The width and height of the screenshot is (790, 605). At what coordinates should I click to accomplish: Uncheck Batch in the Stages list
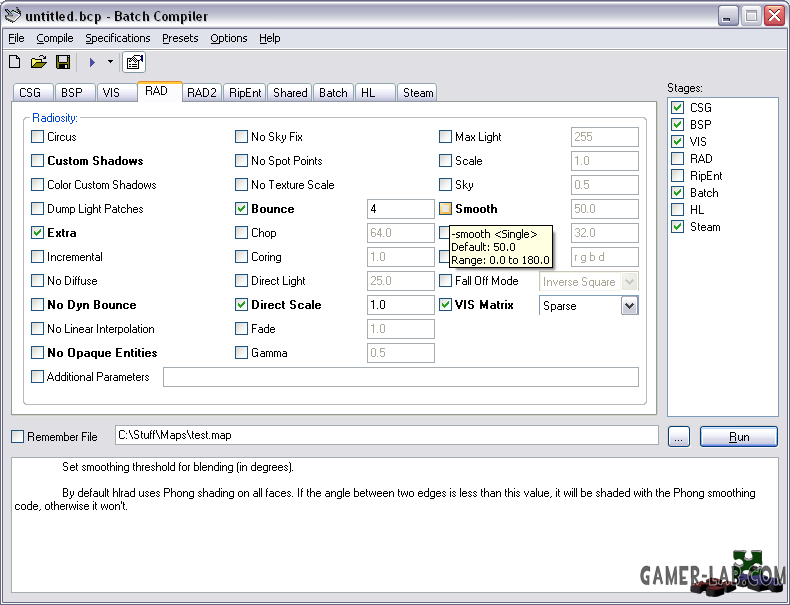[678, 192]
